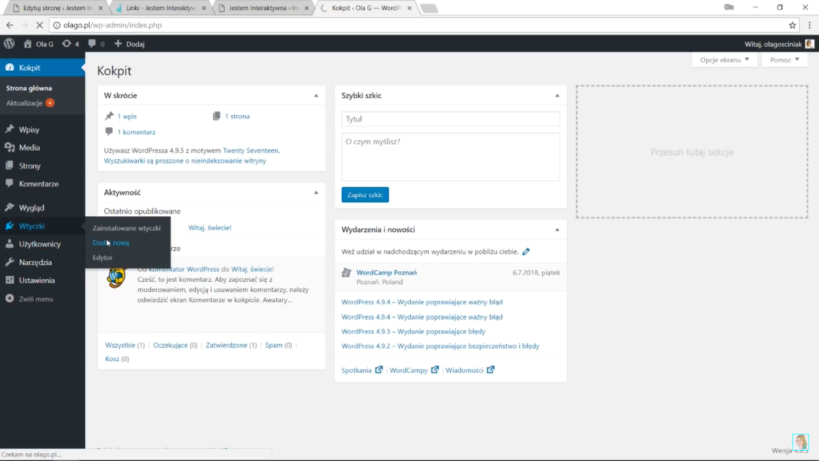Select Dodaj nową submenu item
819x461 pixels.
[x=111, y=243]
